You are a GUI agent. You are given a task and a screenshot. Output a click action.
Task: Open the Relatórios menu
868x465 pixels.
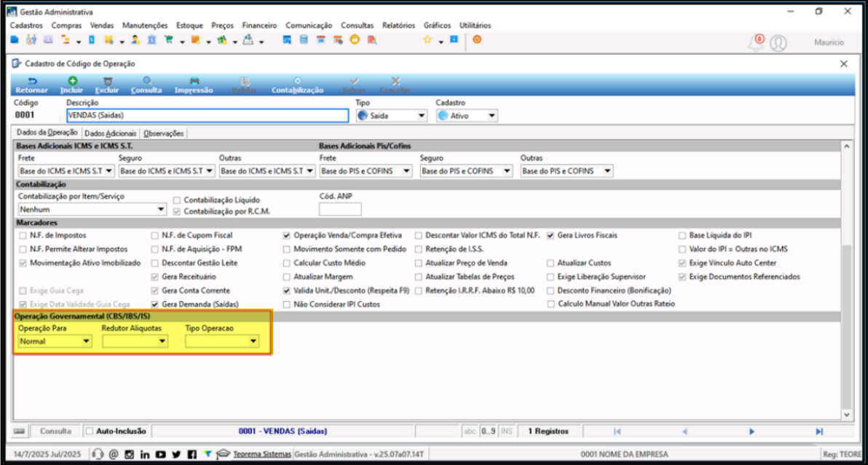398,25
